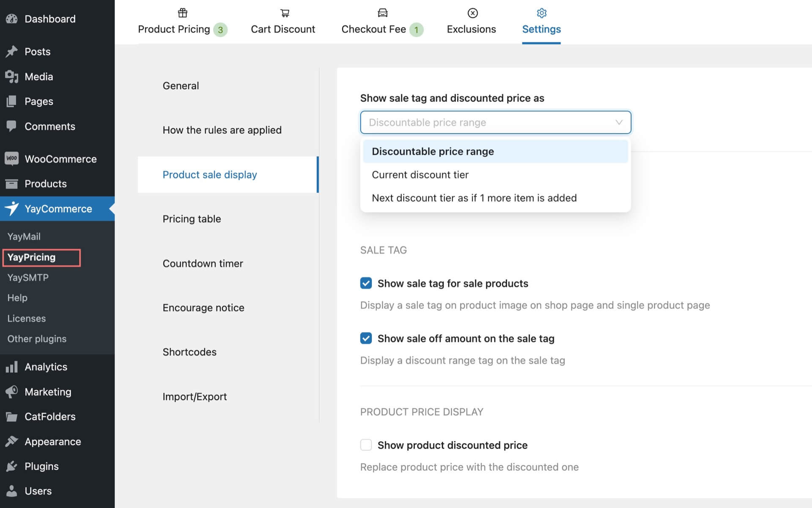Click the Media library icon

(x=11, y=76)
